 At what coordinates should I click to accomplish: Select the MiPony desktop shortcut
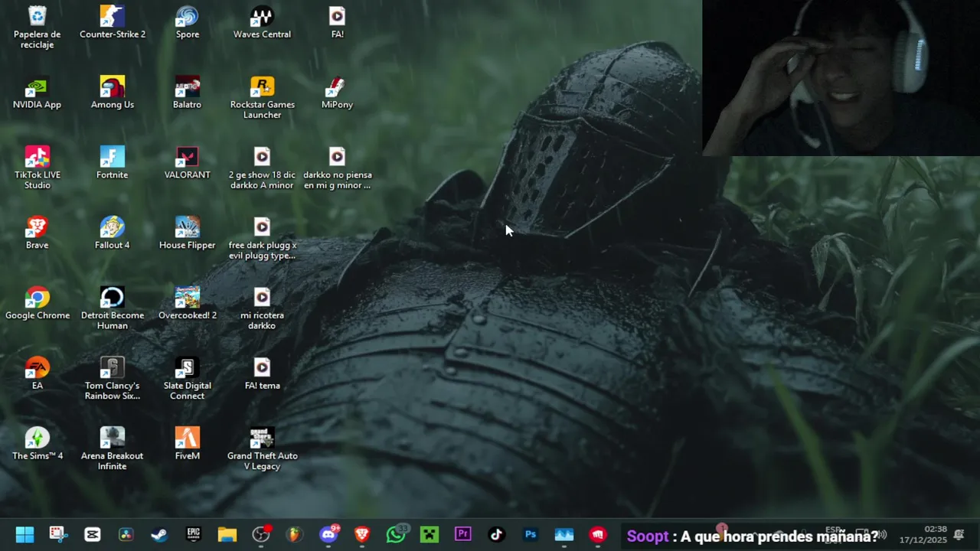coord(337,92)
